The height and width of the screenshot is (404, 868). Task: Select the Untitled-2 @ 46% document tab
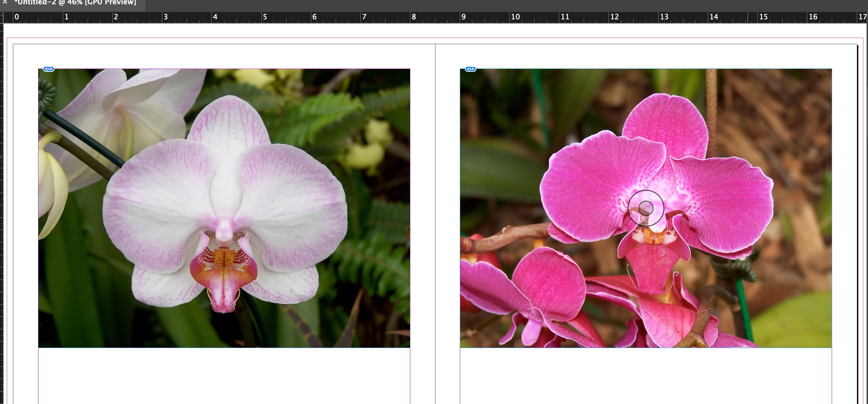(75, 3)
